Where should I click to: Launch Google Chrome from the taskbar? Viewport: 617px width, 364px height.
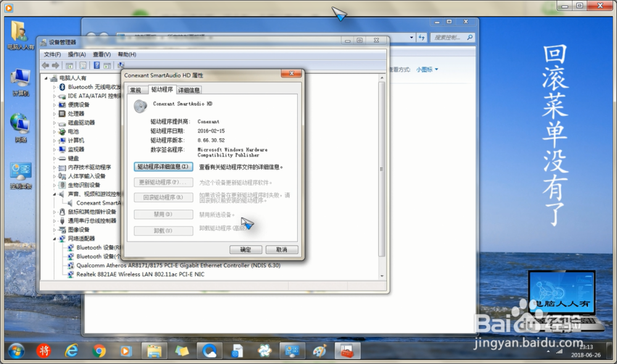click(99, 350)
